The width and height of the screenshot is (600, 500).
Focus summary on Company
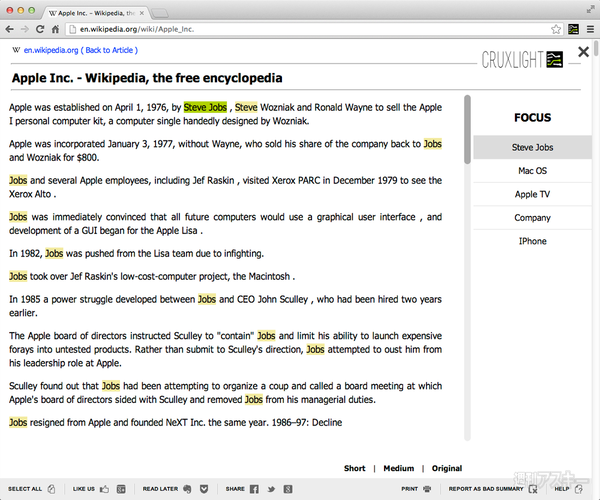(532, 218)
